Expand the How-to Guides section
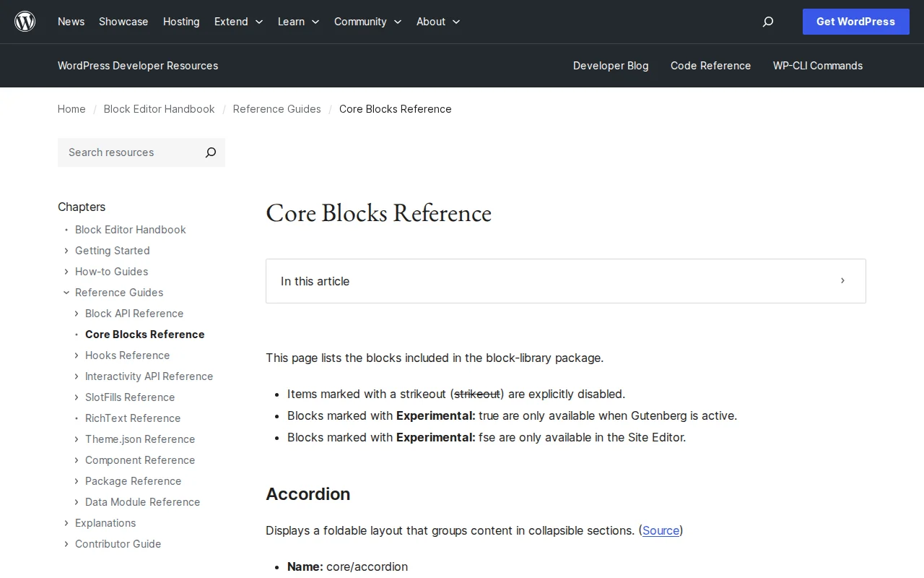The width and height of the screenshot is (924, 578). pyautogui.click(x=66, y=272)
